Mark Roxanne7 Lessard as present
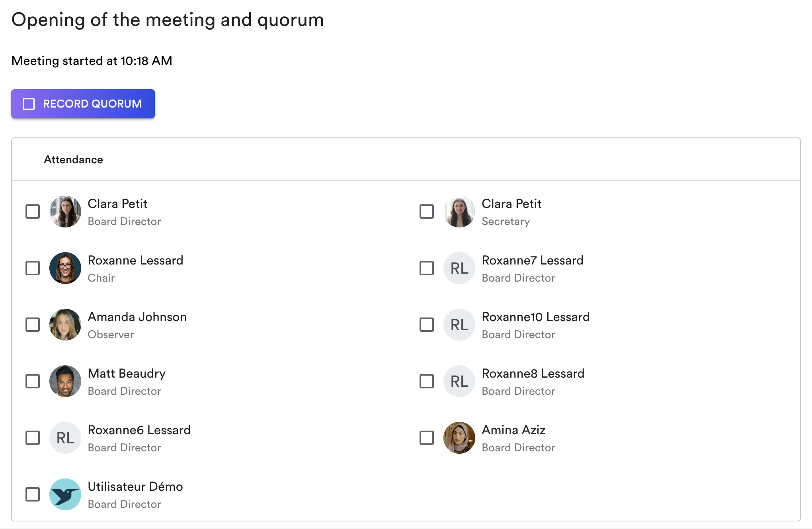The height and width of the screenshot is (529, 812). click(427, 268)
